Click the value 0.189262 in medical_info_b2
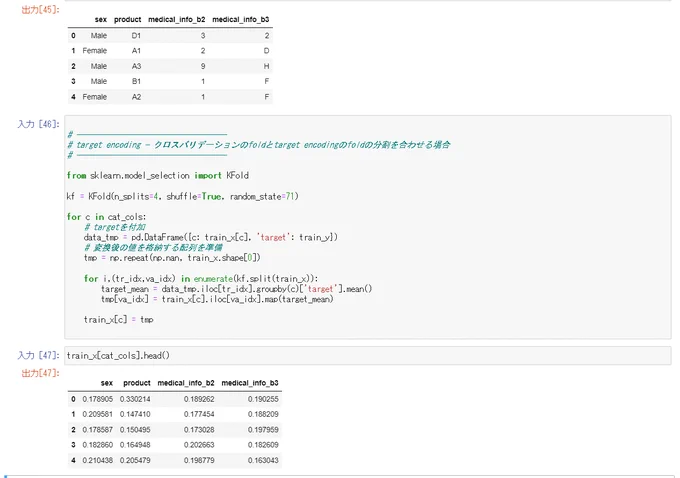 pyautogui.click(x=199, y=399)
